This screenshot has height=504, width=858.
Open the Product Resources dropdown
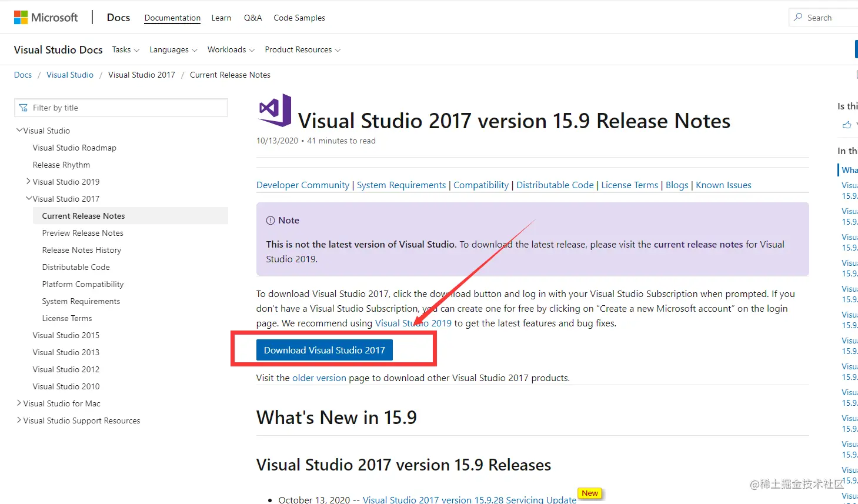tap(303, 50)
